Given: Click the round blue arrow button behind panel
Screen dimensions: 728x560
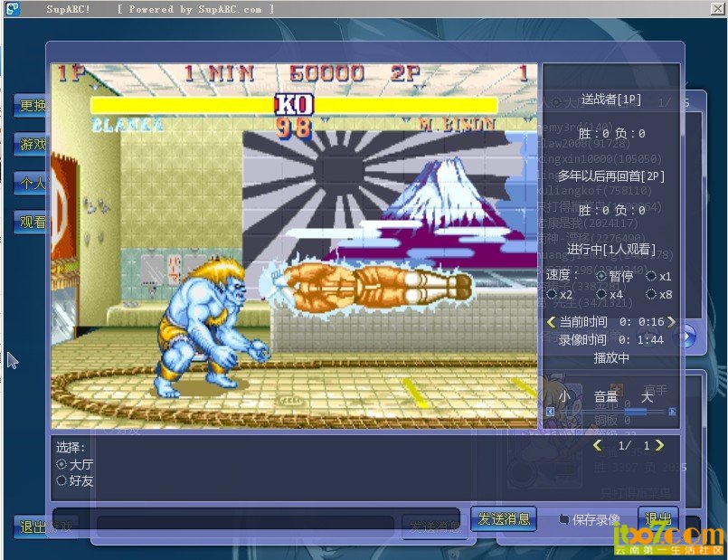Looking at the screenshot, I should coord(687,337).
